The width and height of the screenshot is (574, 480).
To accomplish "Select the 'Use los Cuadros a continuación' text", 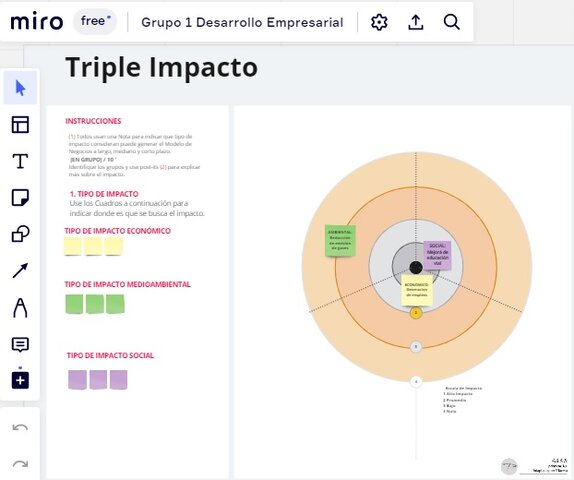I will (137, 208).
